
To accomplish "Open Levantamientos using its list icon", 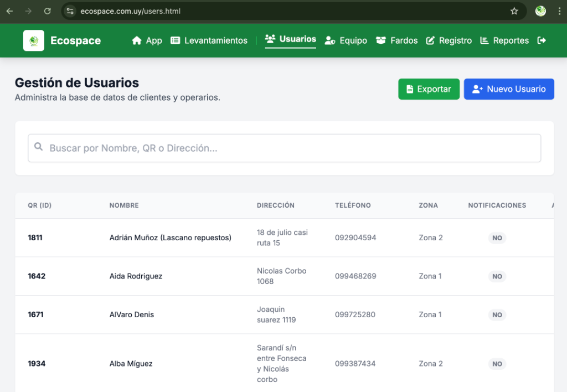I will tap(175, 40).
